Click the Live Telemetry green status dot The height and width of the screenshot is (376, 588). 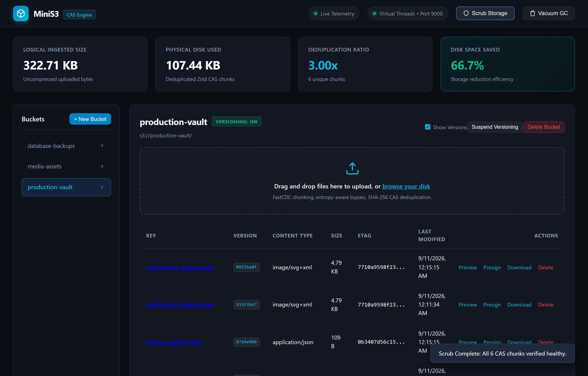click(x=315, y=13)
